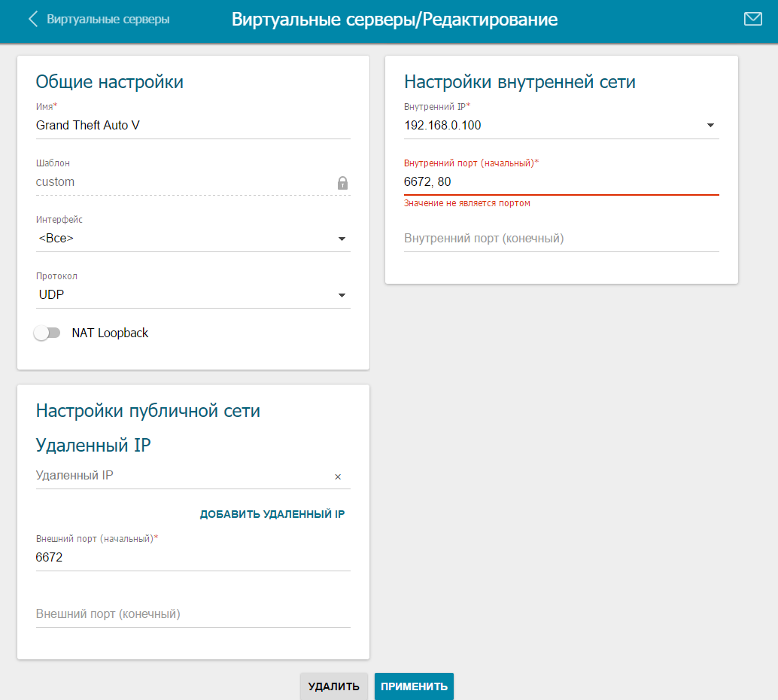Click the Настройки публичной сети heading
This screenshot has width=778, height=700.
[148, 411]
